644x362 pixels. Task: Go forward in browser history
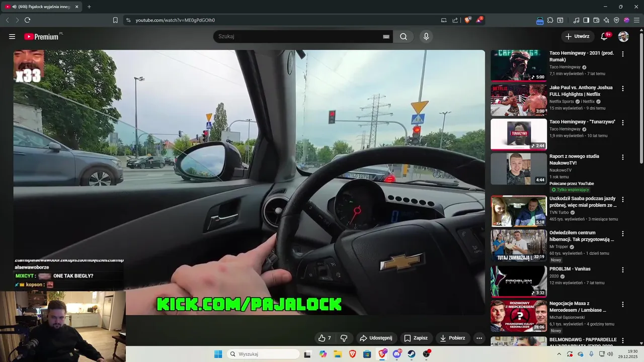pyautogui.click(x=17, y=20)
